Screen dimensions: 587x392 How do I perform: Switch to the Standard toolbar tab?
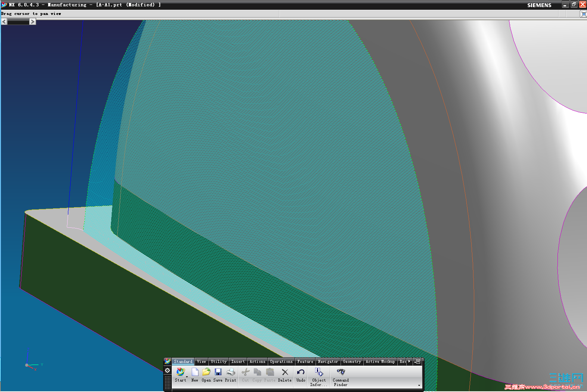(x=183, y=361)
